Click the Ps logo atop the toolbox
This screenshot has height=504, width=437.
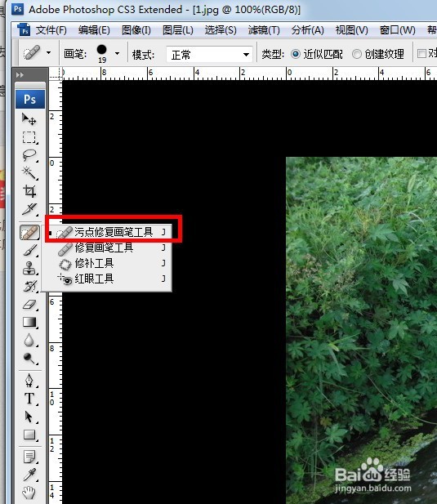pos(30,100)
